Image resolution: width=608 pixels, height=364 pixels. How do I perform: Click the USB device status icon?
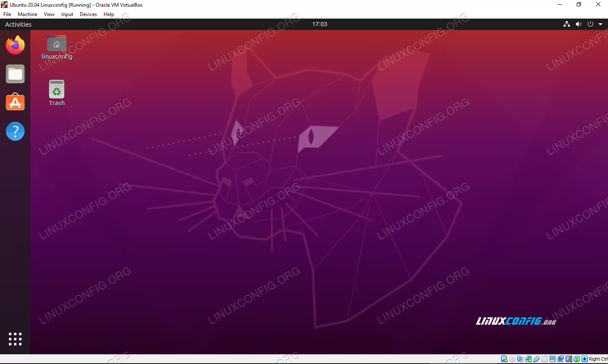coord(537,359)
